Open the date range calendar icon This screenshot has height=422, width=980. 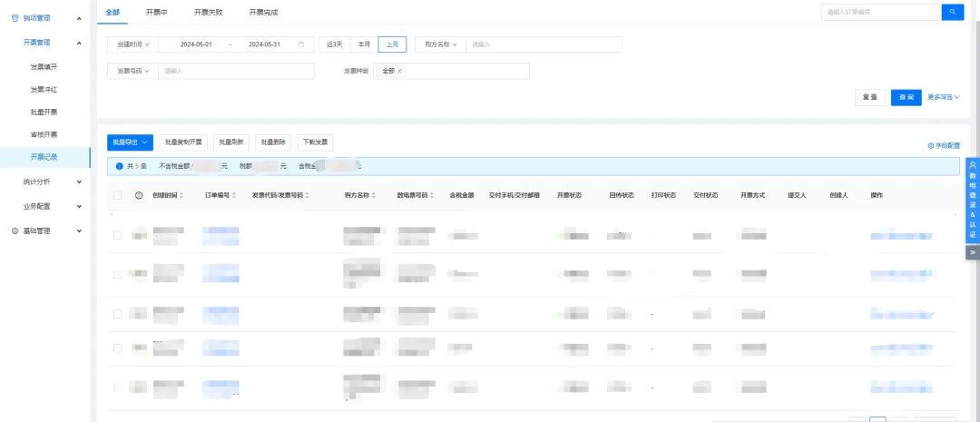(301, 44)
